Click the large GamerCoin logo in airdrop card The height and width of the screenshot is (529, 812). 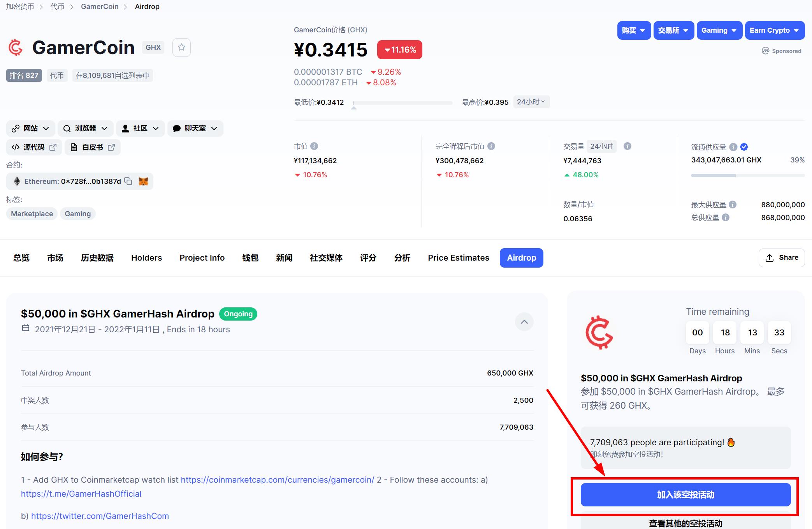599,332
